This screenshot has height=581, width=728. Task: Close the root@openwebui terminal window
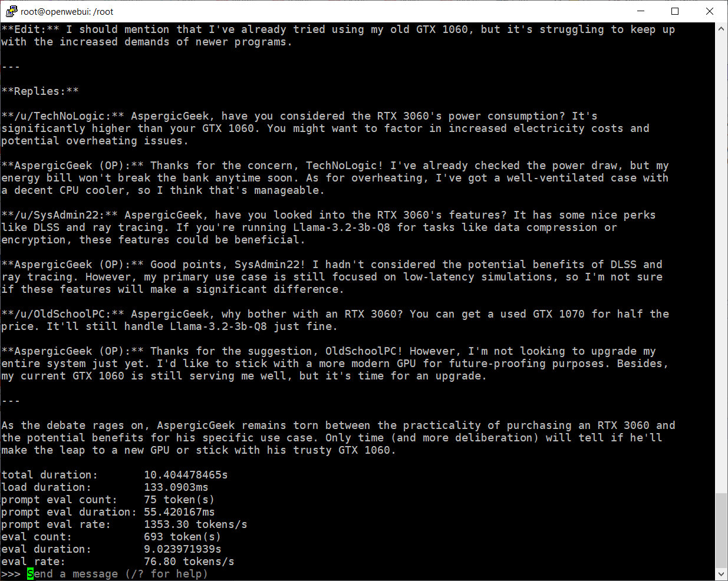tap(710, 11)
